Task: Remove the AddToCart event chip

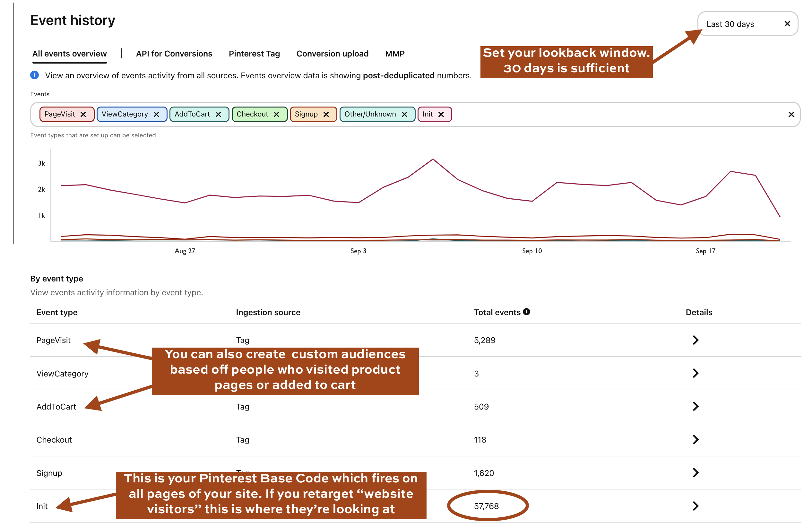Action: pos(219,114)
